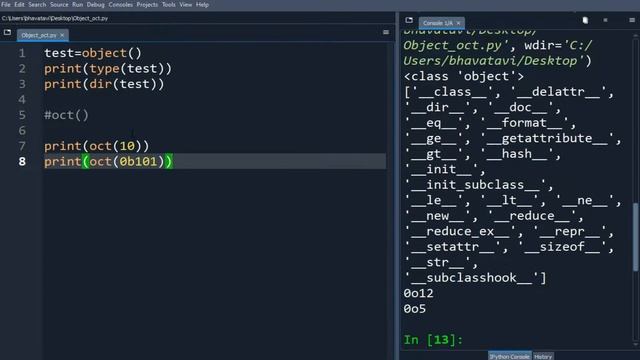This screenshot has height=360, width=640.
Task: Open the Run menu
Action: point(78,5)
